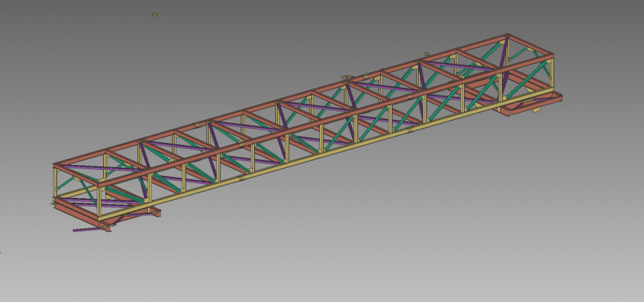Select the small detached part at top-left
The image size is (644, 302).
tap(155, 14)
